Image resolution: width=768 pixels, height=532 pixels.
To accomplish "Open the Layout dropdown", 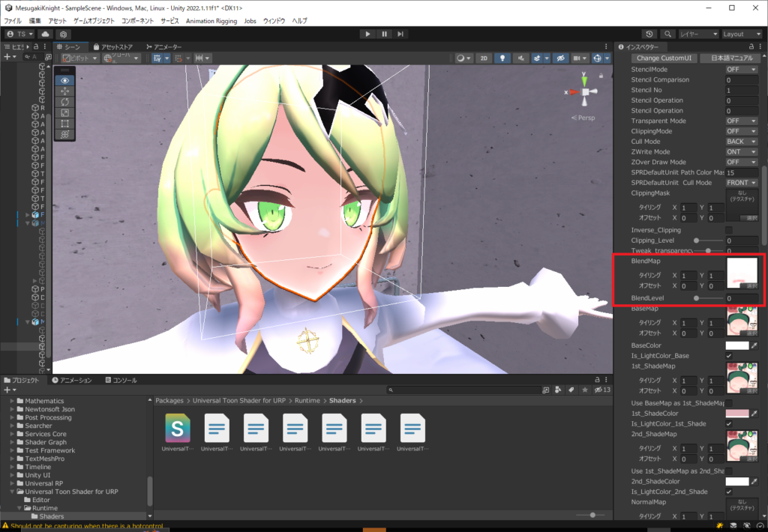I will (742, 34).
